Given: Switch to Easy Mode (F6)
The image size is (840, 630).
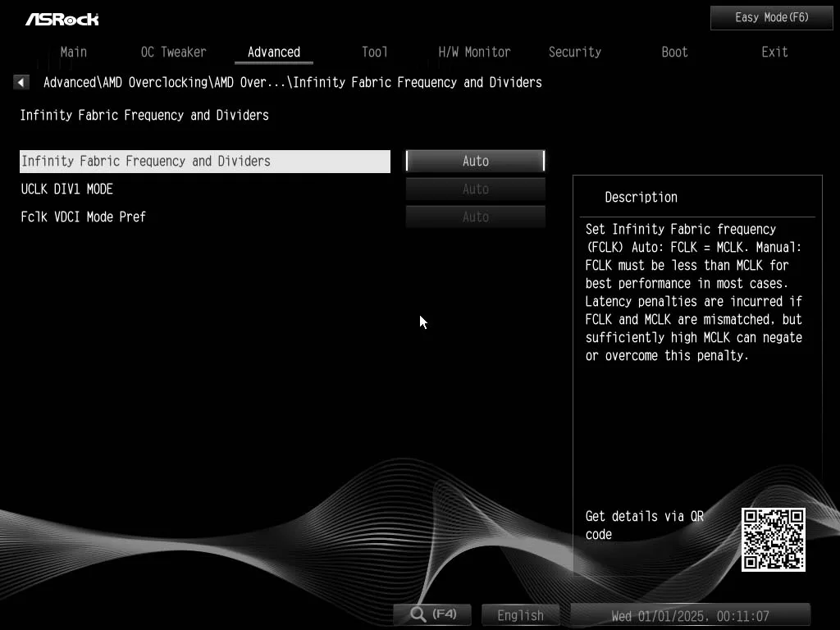Looking at the screenshot, I should pyautogui.click(x=771, y=18).
